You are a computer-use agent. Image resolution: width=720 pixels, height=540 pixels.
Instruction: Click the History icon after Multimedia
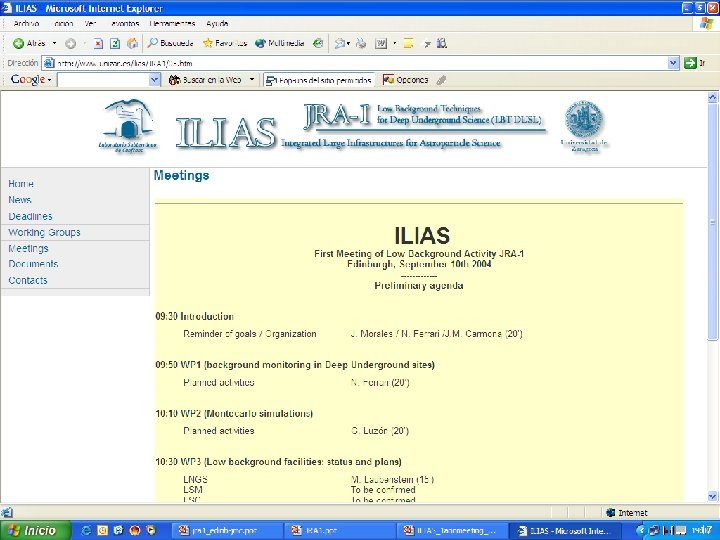tap(318, 43)
